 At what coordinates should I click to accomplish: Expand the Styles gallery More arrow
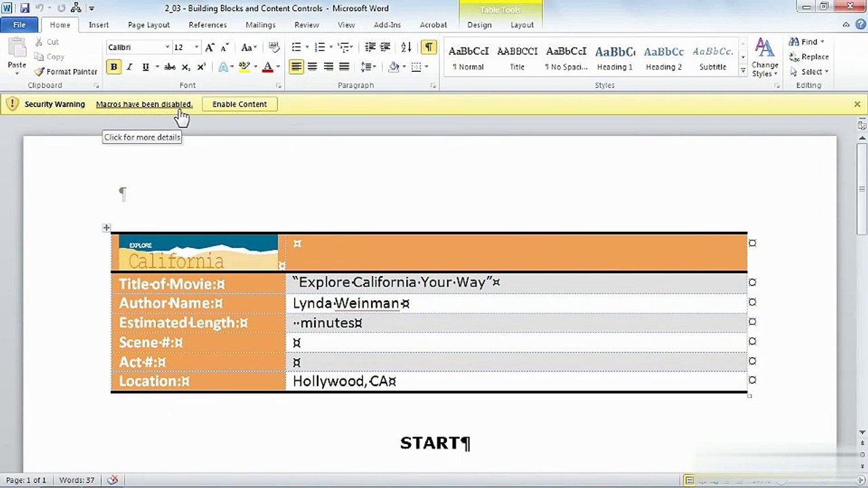[743, 71]
